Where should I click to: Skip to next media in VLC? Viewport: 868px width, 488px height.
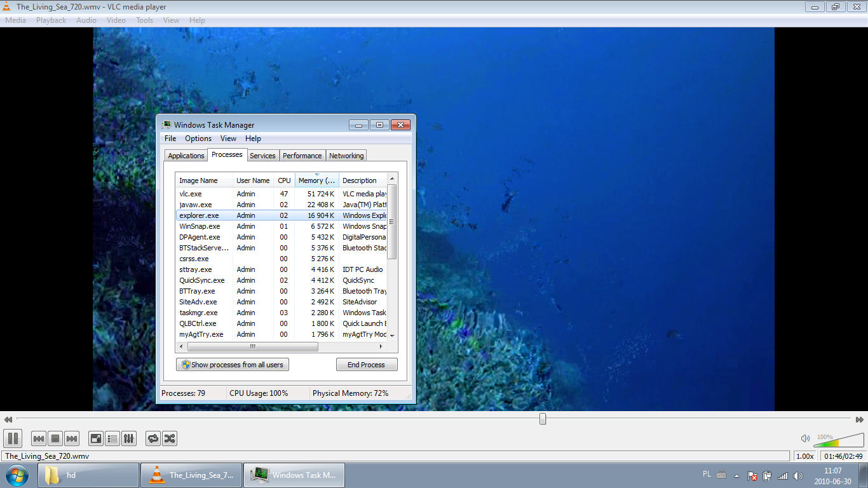click(x=72, y=438)
